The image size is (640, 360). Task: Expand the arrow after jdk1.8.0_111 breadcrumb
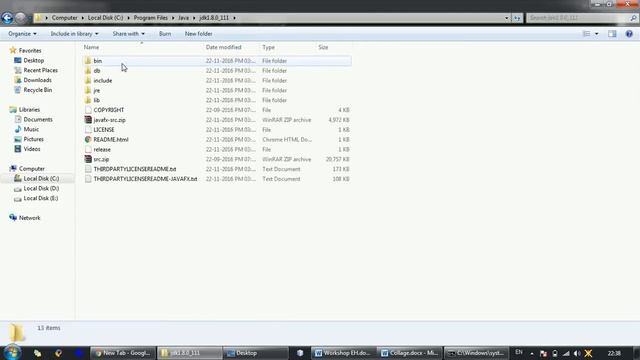pyautogui.click(x=234, y=18)
